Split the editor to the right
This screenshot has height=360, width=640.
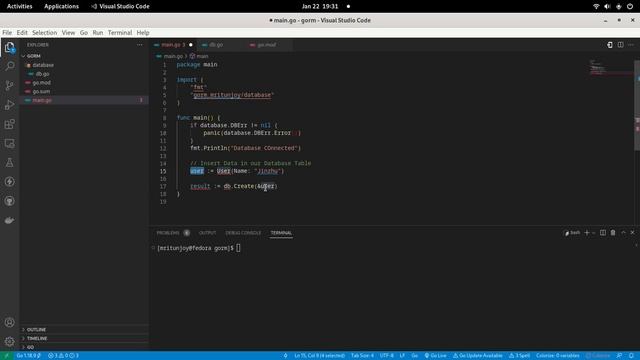(620, 45)
